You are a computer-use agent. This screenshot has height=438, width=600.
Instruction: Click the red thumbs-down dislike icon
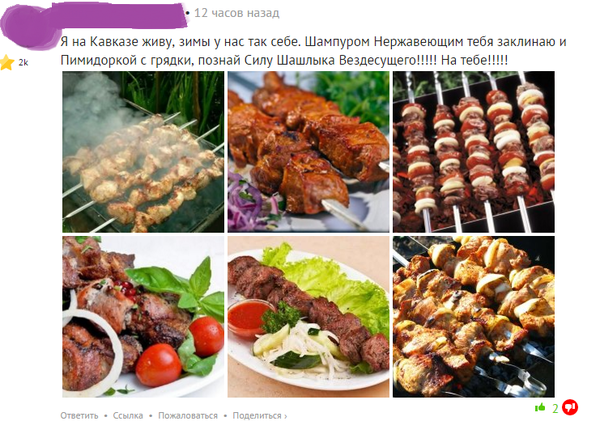click(x=570, y=407)
